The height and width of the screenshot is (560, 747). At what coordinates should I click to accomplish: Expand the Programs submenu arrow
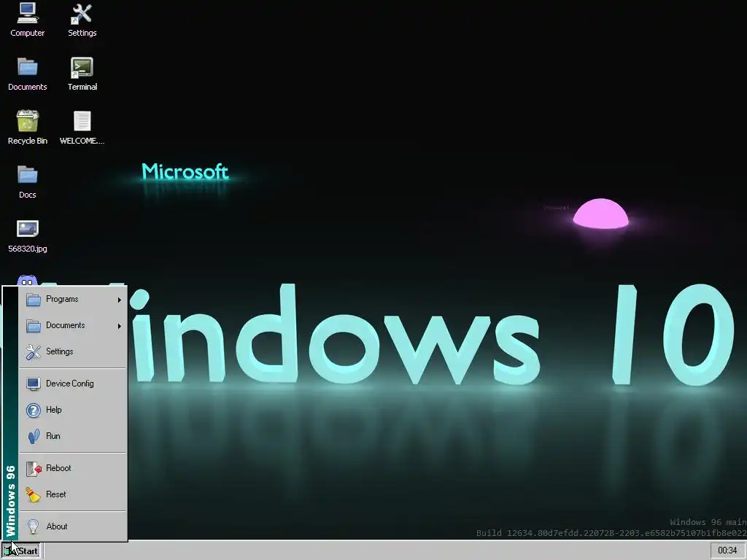tap(120, 300)
